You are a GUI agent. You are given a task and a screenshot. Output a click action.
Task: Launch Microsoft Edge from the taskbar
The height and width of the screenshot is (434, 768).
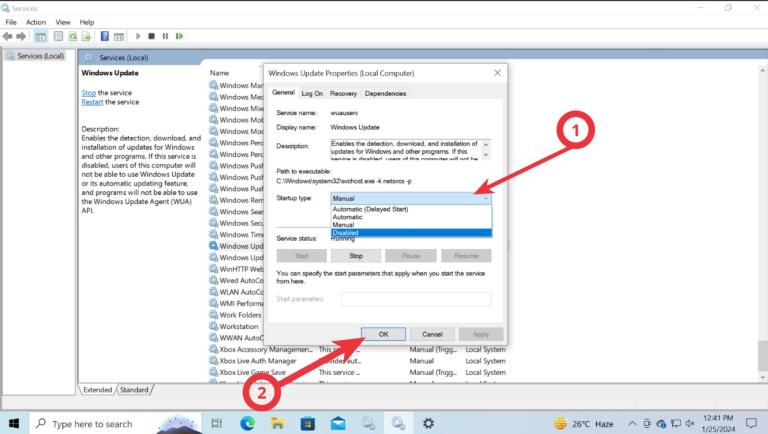[x=247, y=423]
